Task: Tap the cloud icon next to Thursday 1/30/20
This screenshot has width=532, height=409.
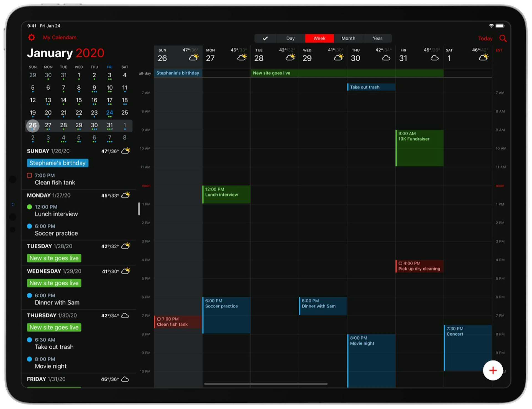Action: pos(125,315)
